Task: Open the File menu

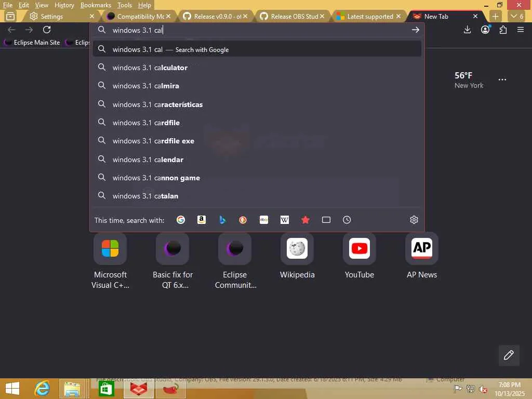Action: 7,5
